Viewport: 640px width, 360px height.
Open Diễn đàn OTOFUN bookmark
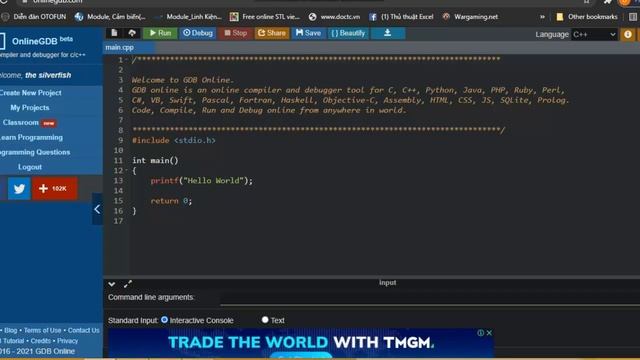(33, 17)
